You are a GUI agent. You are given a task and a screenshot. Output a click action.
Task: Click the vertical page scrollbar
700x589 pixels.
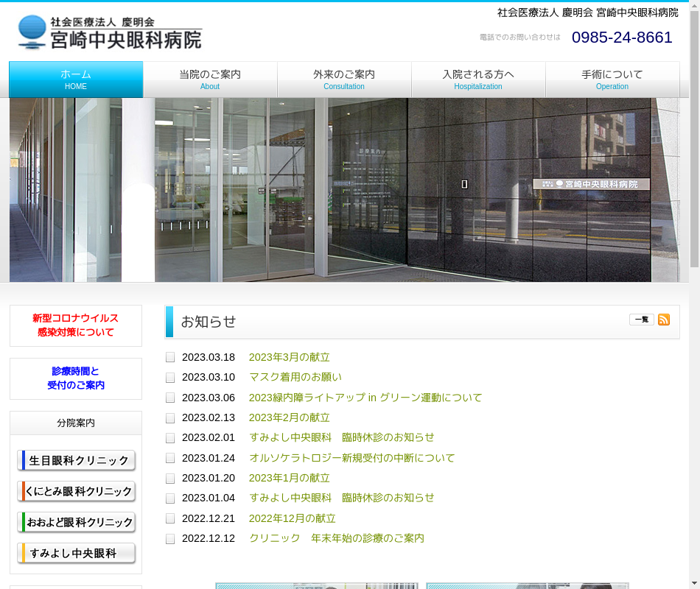[694, 294]
